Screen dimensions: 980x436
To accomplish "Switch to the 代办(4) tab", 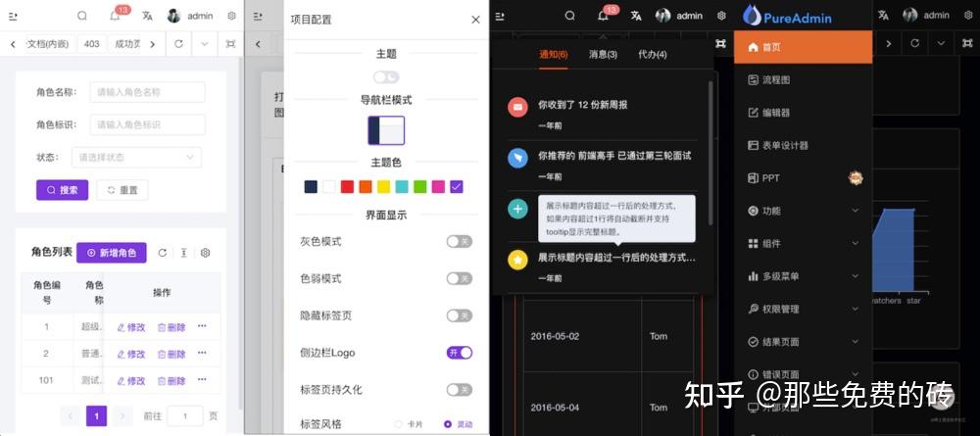I will (653, 54).
